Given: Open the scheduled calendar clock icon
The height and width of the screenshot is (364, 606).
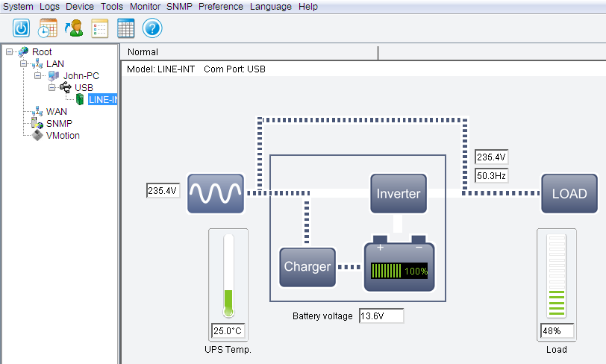Looking at the screenshot, I should (48, 28).
